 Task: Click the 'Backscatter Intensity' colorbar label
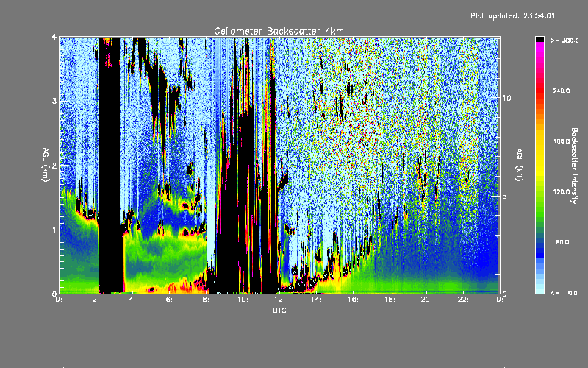[574, 166]
